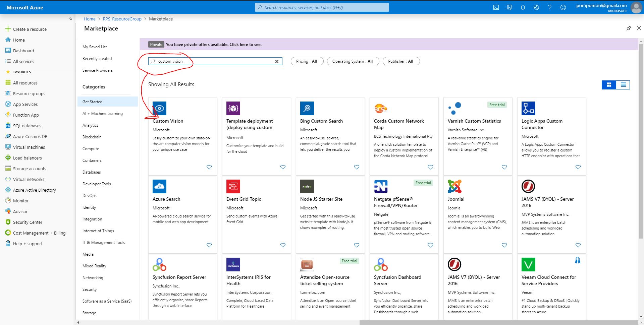Open Service Providers
Viewport: 644px width, 325px height.
click(x=98, y=70)
